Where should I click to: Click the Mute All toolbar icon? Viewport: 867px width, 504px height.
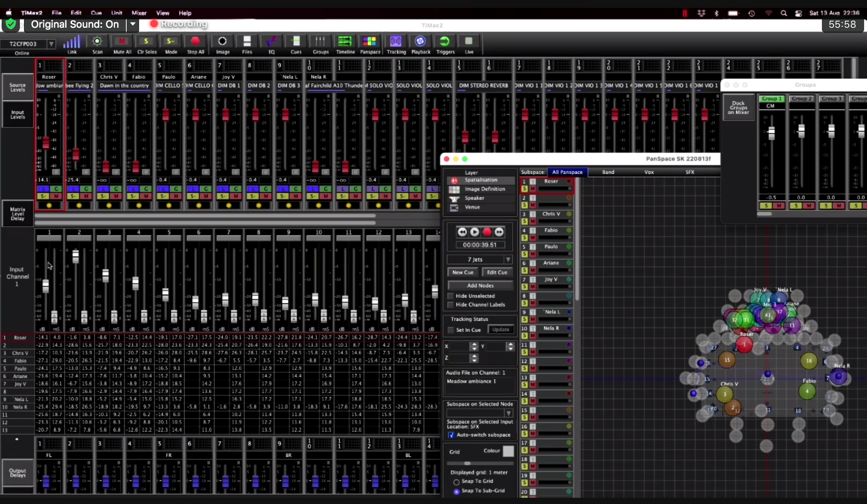coord(122,41)
